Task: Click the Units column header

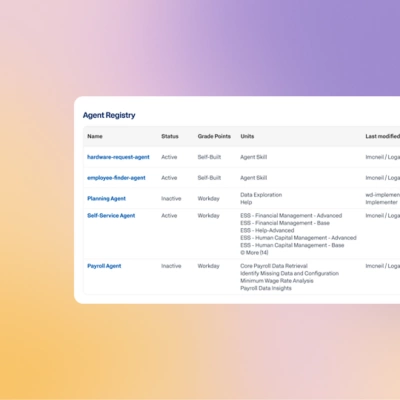Action: pos(247,136)
